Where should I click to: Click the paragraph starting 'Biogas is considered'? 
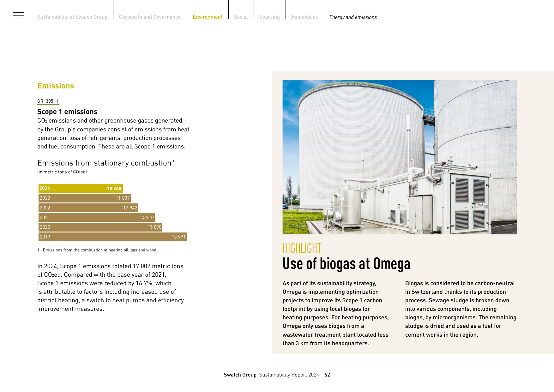pyautogui.click(x=461, y=309)
